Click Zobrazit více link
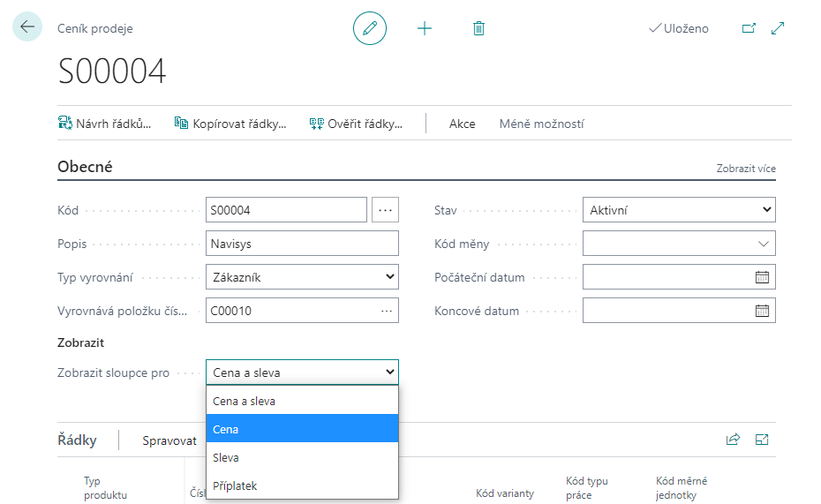This screenshot has height=504, width=821. 746,169
